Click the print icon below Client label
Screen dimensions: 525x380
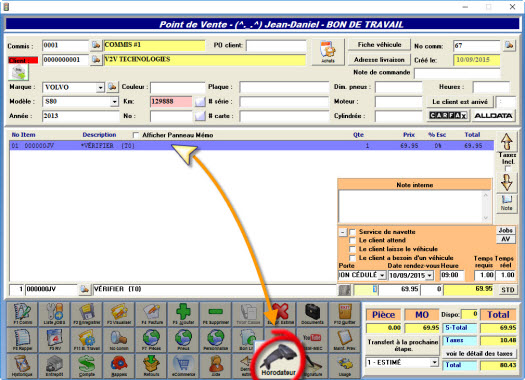18,72
